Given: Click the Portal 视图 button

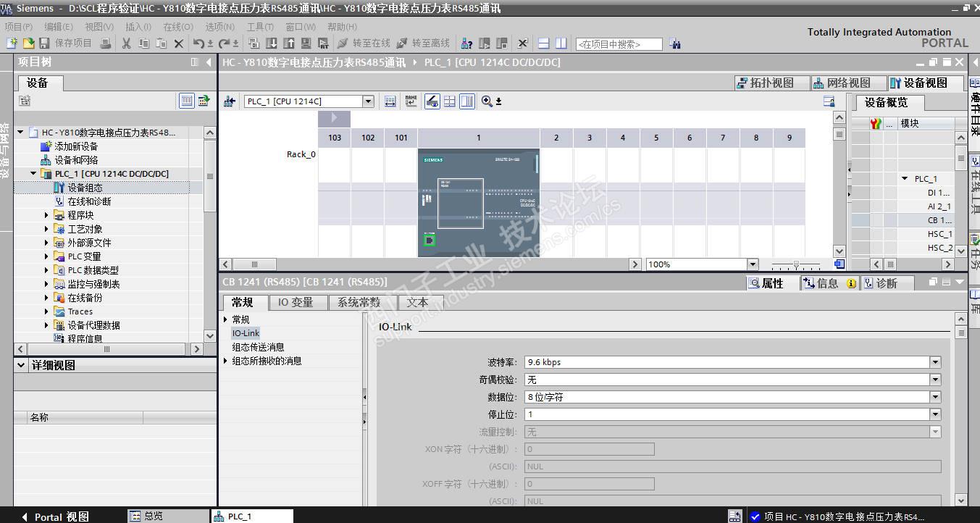Looking at the screenshot, I should click(55, 516).
